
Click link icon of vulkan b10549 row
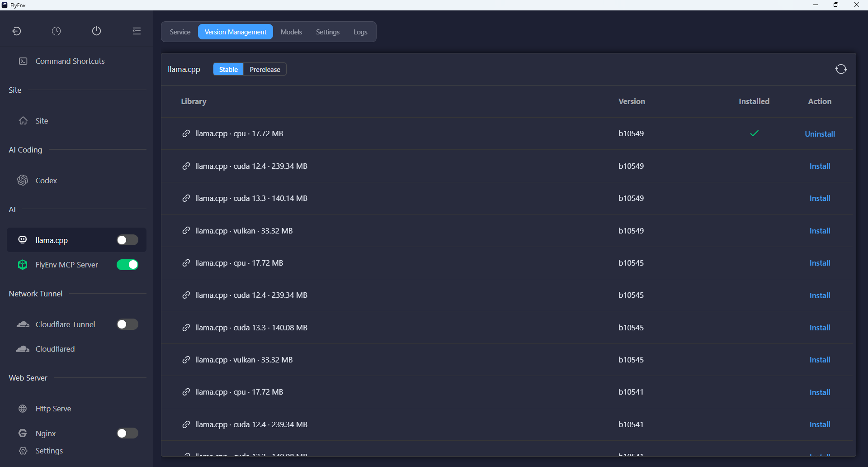(186, 231)
